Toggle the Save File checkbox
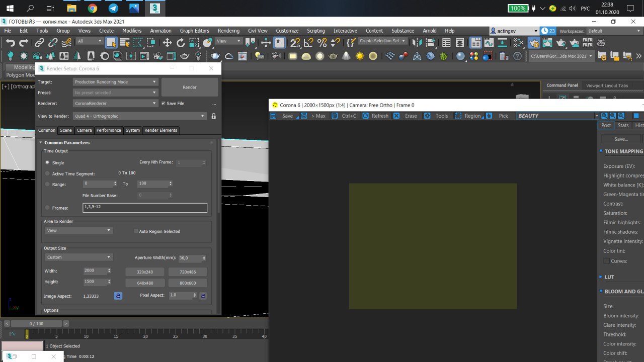 coord(163,103)
